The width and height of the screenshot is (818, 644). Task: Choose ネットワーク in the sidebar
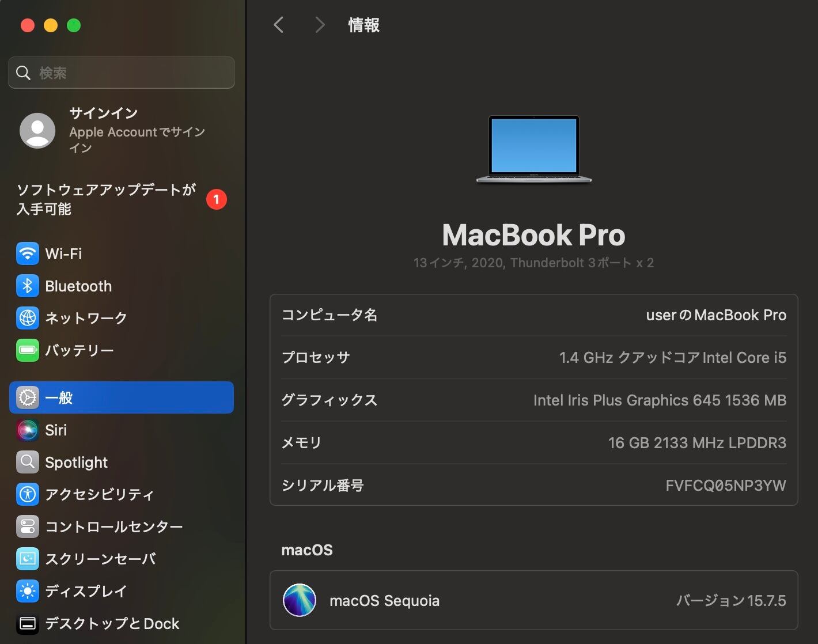tap(86, 318)
